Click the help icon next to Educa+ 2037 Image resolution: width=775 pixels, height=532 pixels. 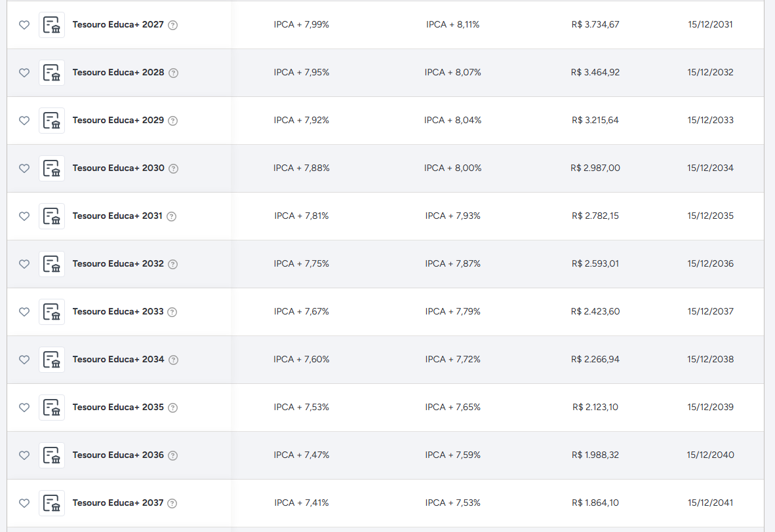pyautogui.click(x=172, y=503)
